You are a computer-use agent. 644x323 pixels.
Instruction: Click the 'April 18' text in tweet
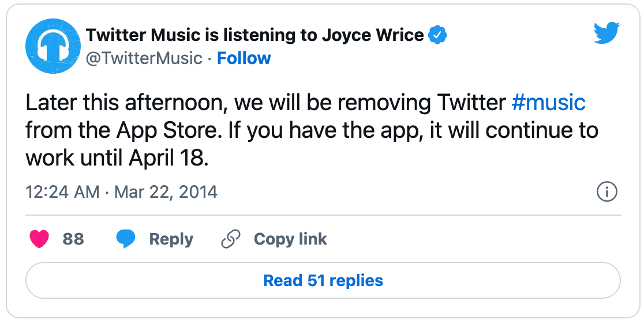[x=167, y=159]
